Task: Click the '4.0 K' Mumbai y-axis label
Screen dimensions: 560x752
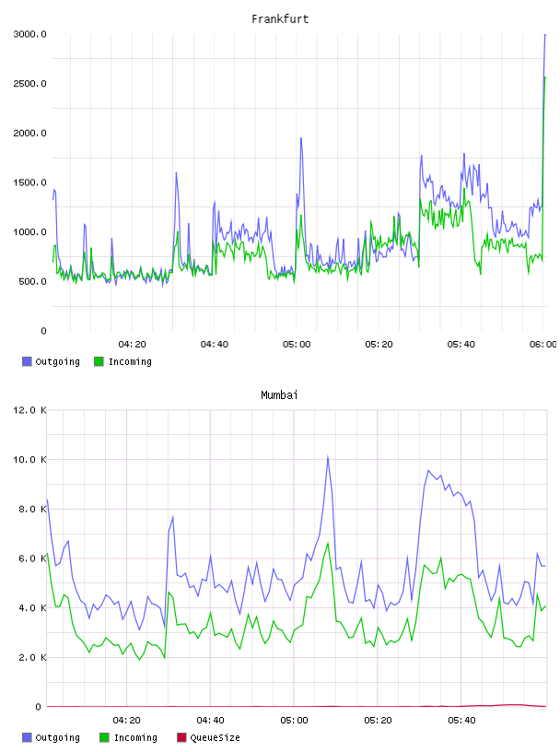Action: [x=32, y=607]
